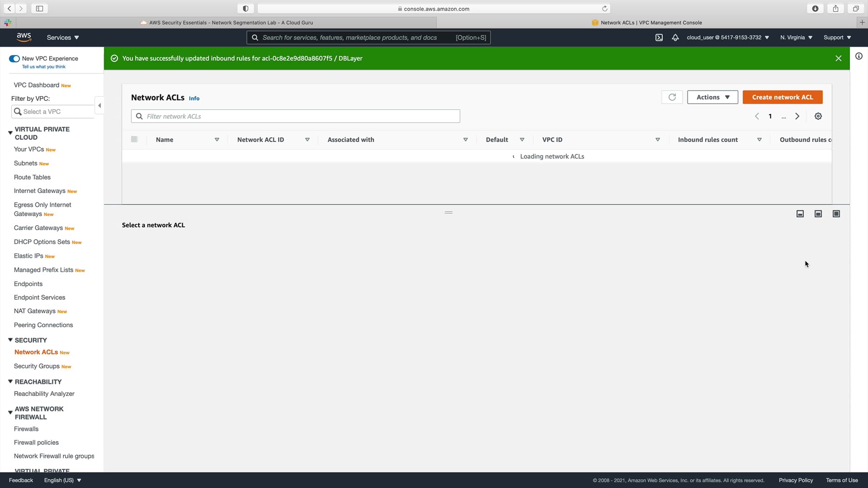The width and height of the screenshot is (868, 488).
Task: Open the info panel icon at right edge
Action: point(859,56)
